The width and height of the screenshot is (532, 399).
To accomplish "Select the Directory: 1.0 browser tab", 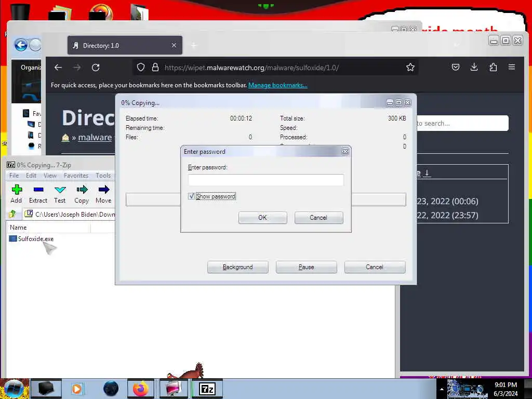I will coord(125,45).
